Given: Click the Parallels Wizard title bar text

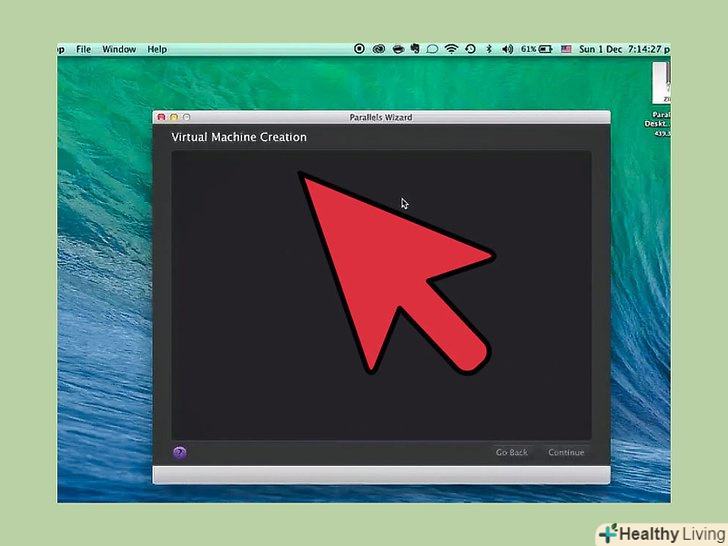Looking at the screenshot, I should pos(381,117).
